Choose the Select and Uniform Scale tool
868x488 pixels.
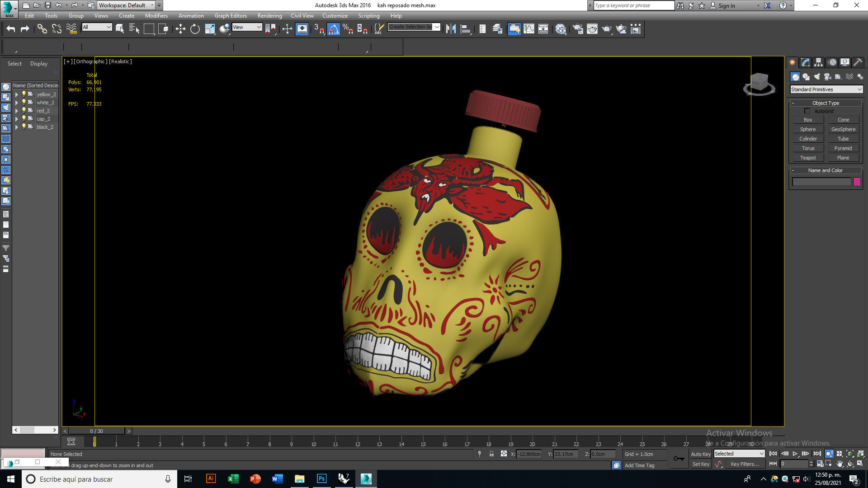pyautogui.click(x=210, y=29)
